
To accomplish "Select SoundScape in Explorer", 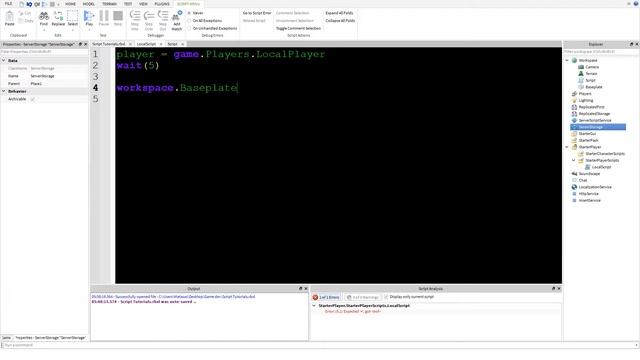I will tap(589, 173).
